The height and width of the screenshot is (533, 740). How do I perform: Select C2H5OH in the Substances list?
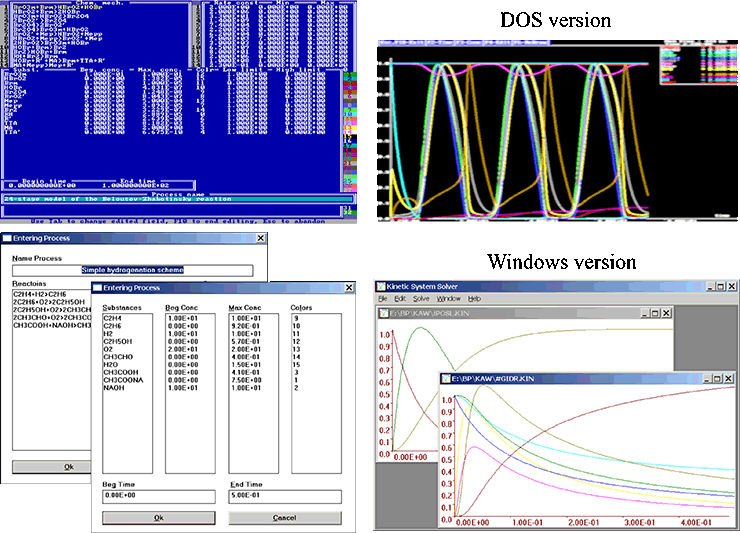(116, 341)
